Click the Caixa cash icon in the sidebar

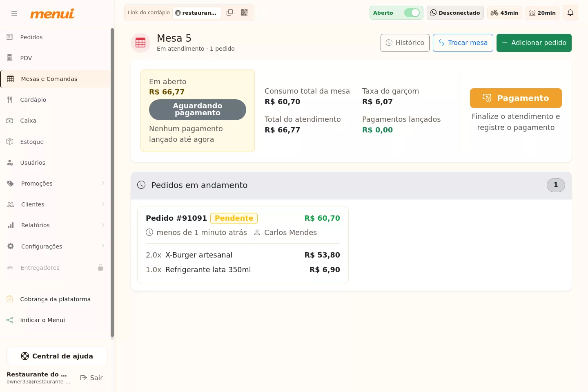[10, 121]
